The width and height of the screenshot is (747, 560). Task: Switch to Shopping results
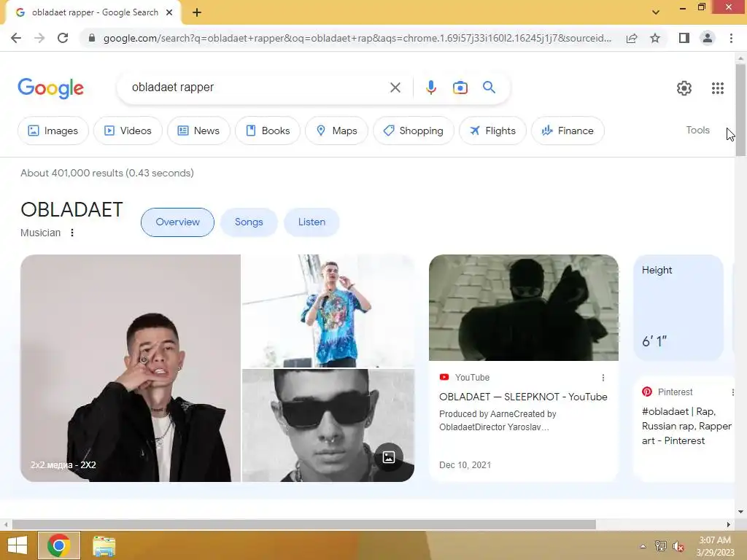[x=414, y=131]
